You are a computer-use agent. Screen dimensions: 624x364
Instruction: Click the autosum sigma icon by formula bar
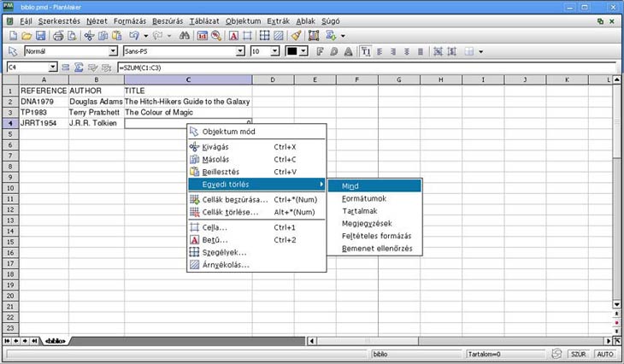(x=79, y=68)
